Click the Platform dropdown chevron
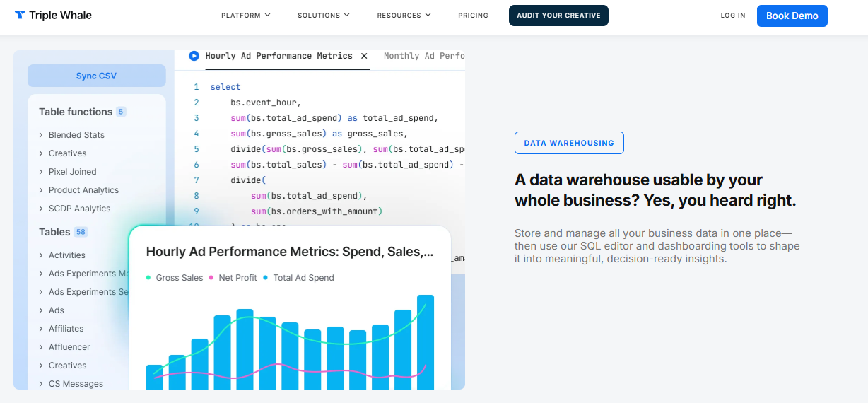This screenshot has width=868, height=403. (268, 16)
